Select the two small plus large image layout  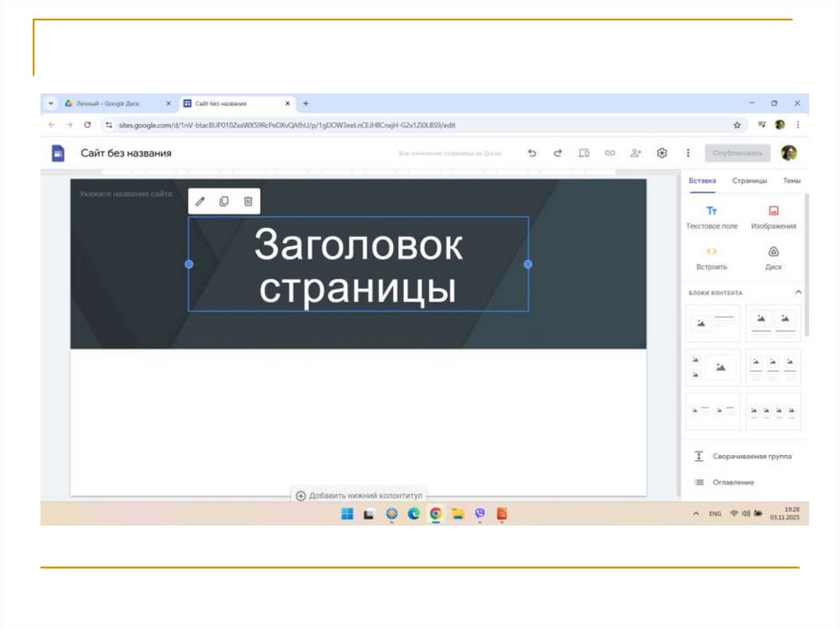713,367
